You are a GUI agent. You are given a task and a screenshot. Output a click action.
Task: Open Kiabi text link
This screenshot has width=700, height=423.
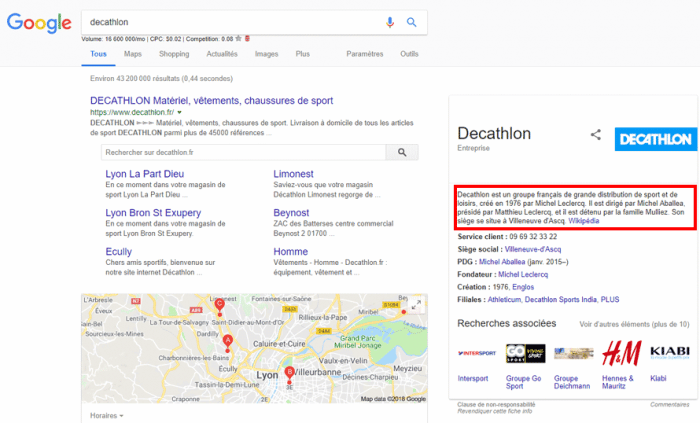click(658, 378)
